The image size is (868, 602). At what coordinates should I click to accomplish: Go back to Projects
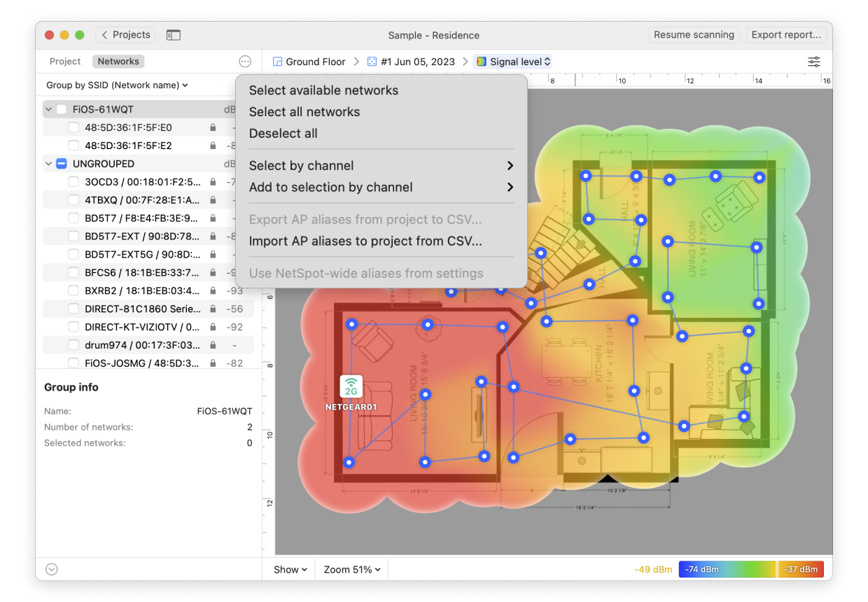tap(125, 35)
